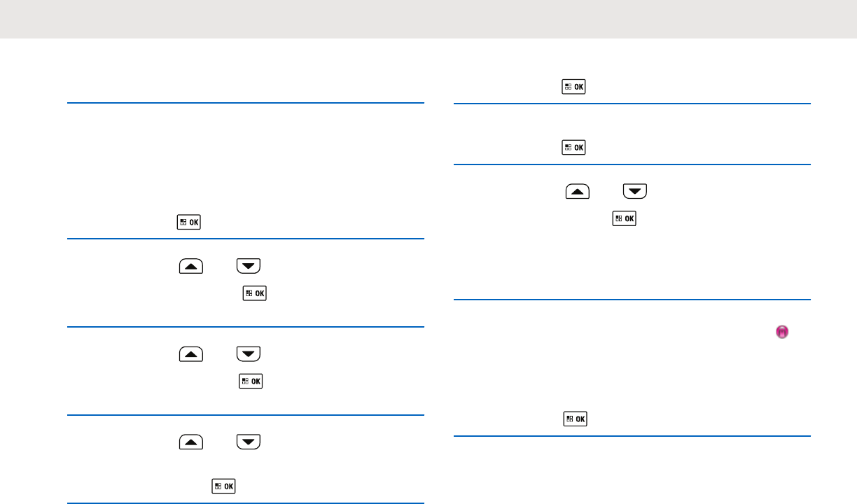Select the second down arrow icon in left column
The height and width of the screenshot is (504, 857).
tap(249, 353)
